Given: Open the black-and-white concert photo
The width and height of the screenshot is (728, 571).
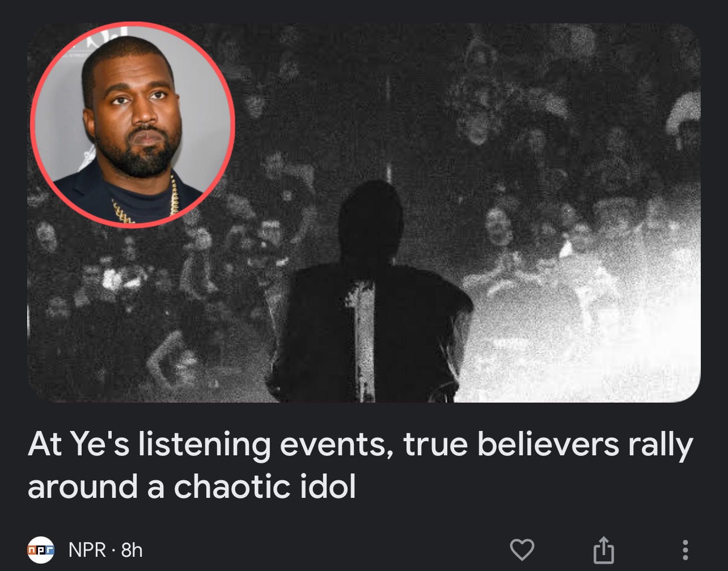Looking at the screenshot, I should point(364,213).
